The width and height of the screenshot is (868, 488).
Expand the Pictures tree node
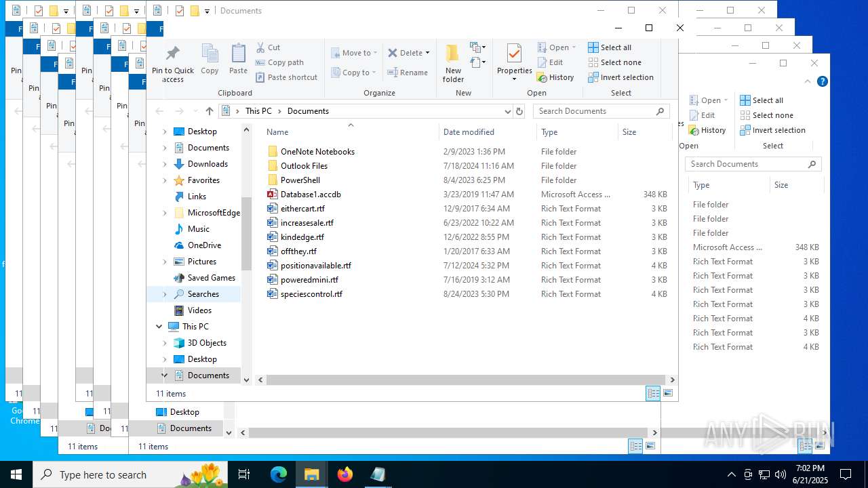165,262
